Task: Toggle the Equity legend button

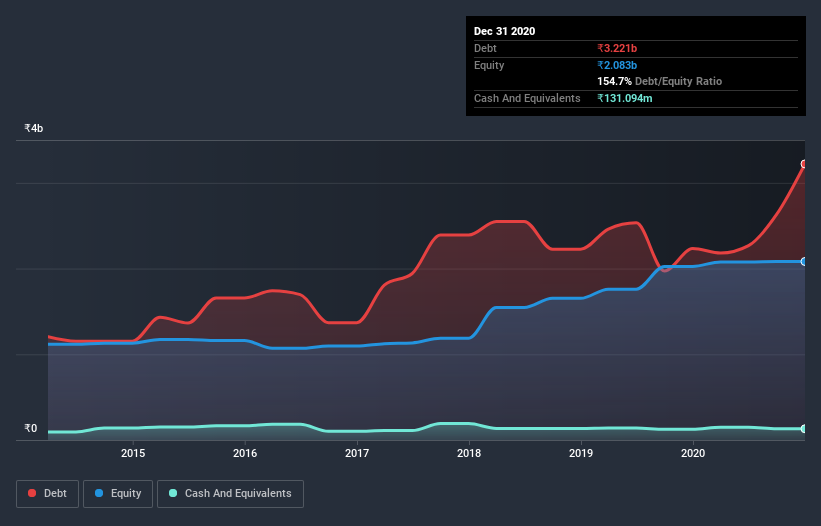Action: [118, 494]
